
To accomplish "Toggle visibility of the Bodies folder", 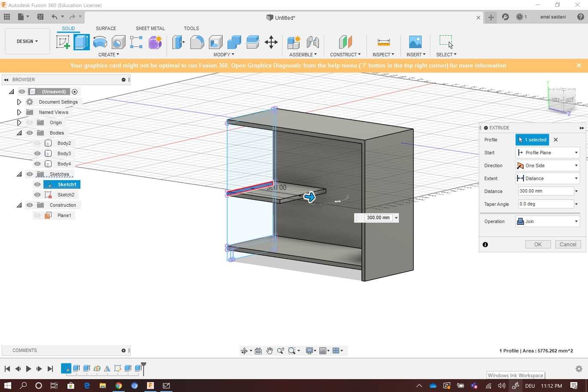I will pos(30,133).
